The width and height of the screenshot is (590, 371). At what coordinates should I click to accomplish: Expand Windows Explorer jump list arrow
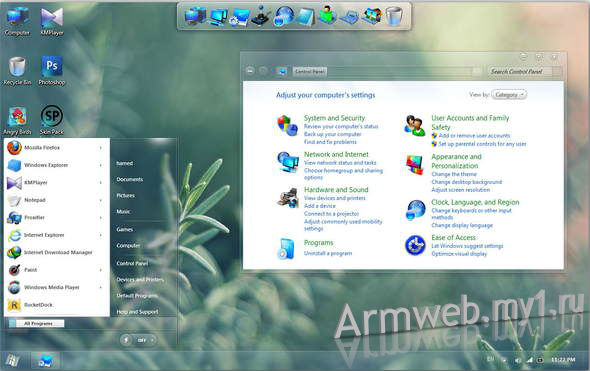coord(100,165)
